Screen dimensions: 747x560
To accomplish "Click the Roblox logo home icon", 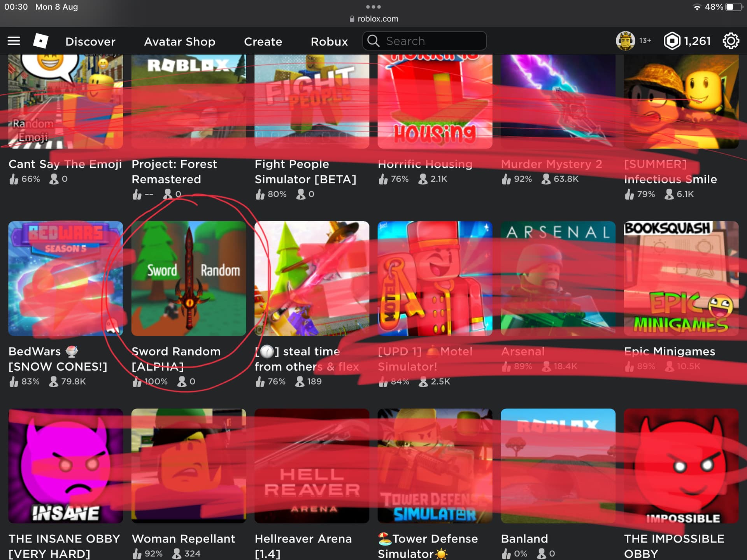I will click(x=41, y=41).
